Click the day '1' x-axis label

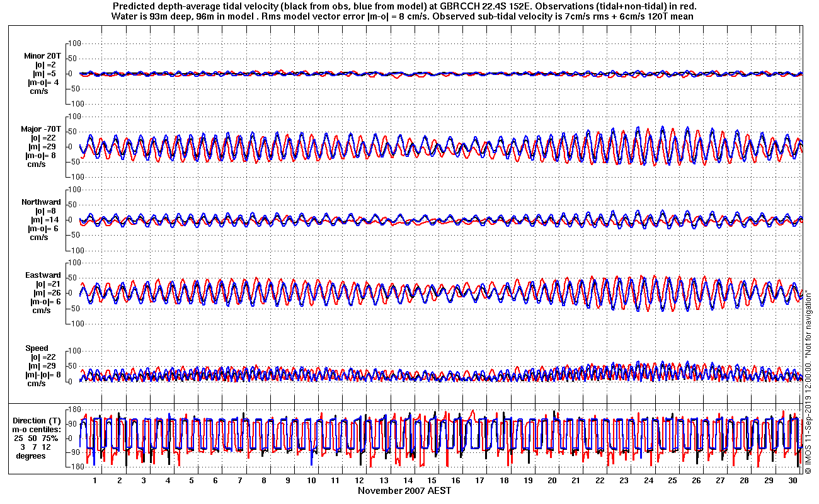pos(95,480)
